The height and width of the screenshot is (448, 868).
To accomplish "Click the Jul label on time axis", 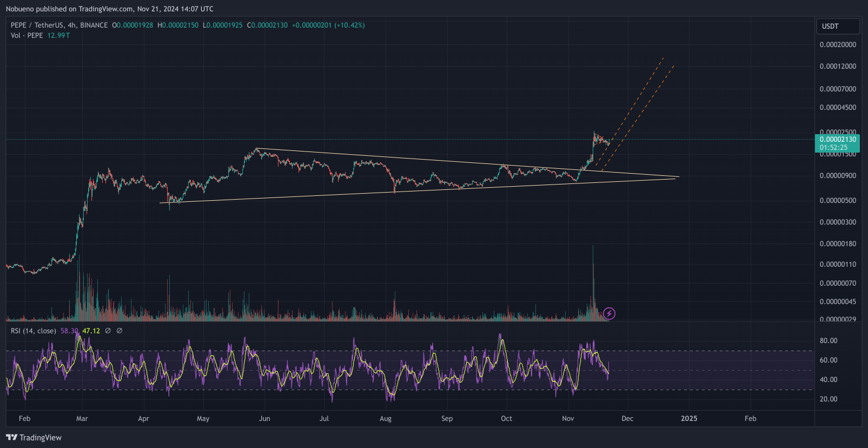I will click(x=324, y=419).
